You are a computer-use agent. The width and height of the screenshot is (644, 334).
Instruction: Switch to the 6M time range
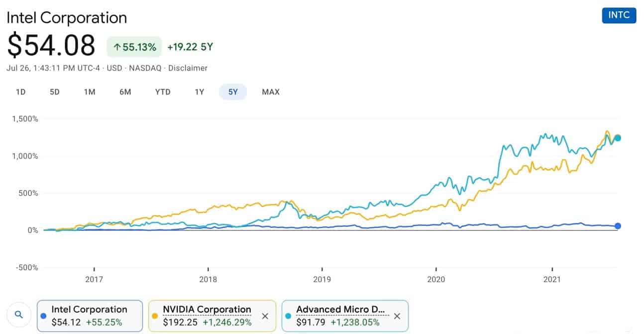125,92
